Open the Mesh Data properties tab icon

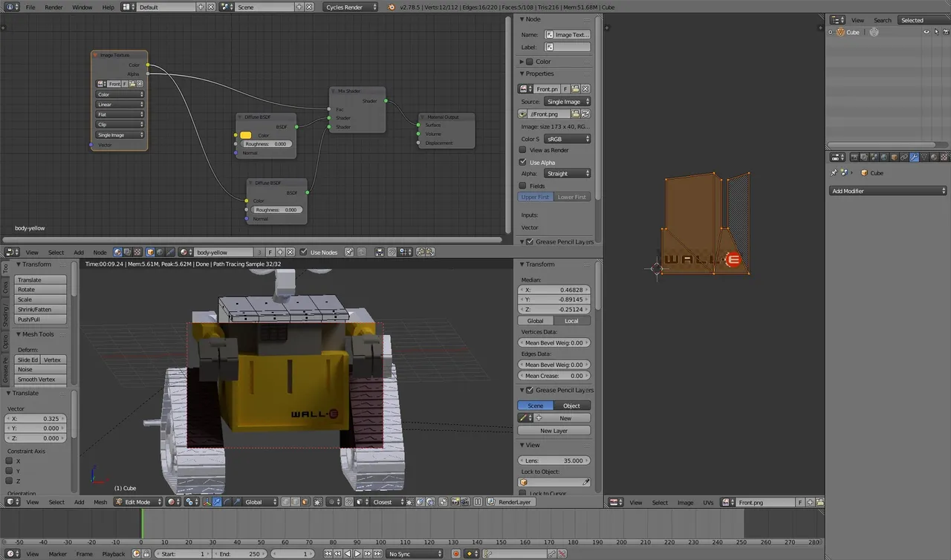coord(924,157)
